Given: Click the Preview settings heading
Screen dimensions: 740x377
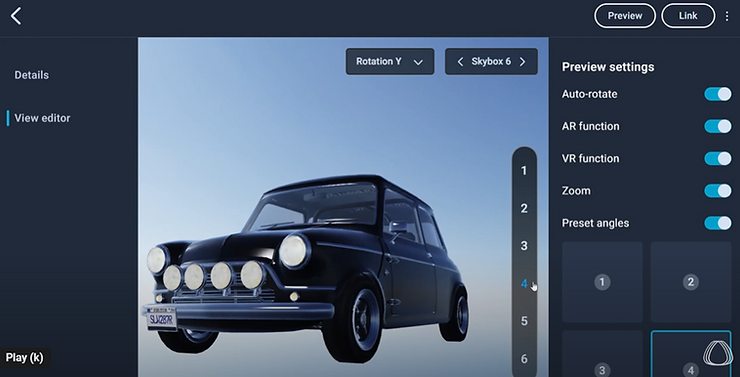Looking at the screenshot, I should point(608,67).
